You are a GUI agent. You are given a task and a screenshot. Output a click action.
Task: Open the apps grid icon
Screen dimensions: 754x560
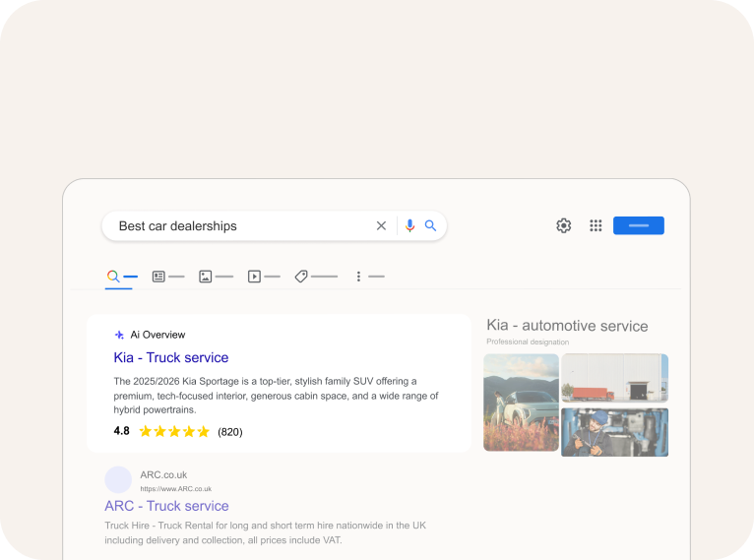pyautogui.click(x=596, y=225)
